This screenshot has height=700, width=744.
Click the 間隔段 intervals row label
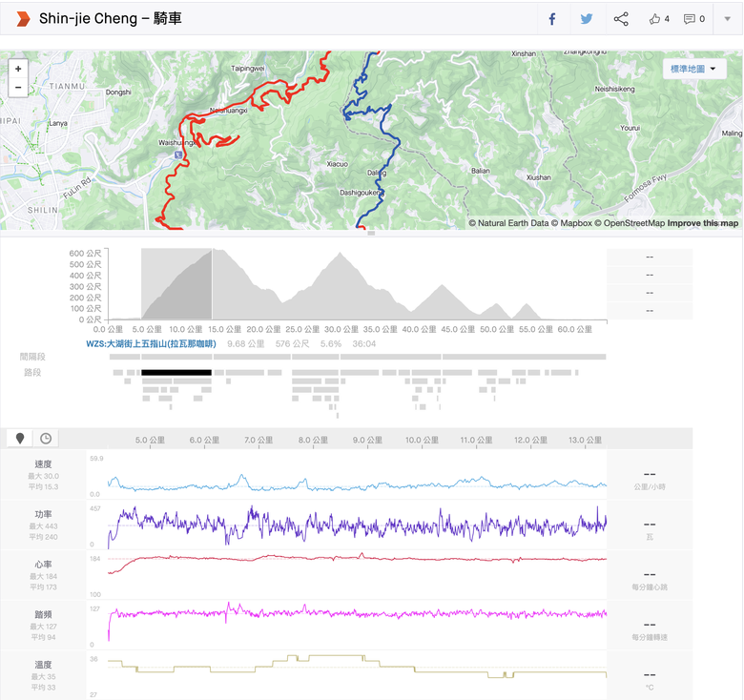pyautogui.click(x=32, y=357)
